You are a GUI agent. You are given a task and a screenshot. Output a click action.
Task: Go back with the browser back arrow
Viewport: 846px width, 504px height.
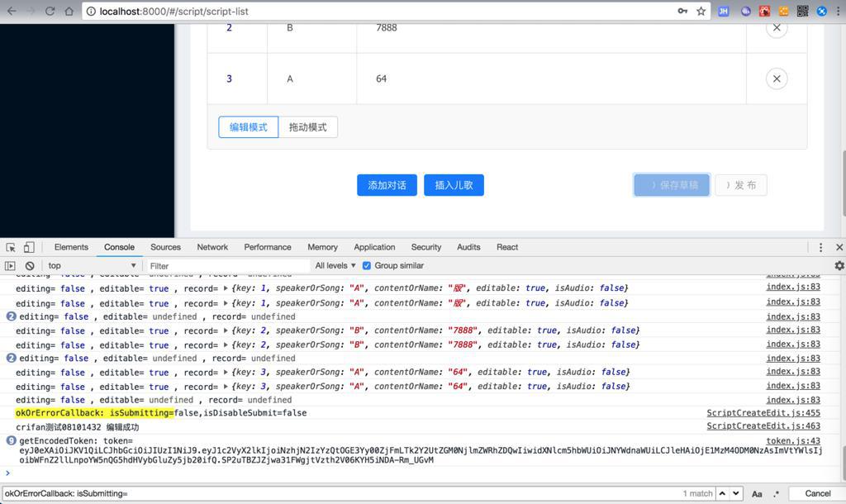tap(12, 11)
